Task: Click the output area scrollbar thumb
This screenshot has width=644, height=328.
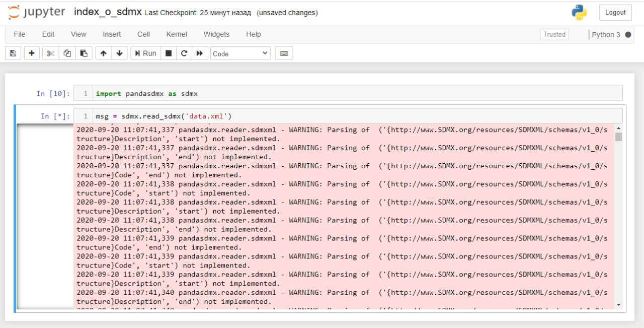Action: pos(618,137)
